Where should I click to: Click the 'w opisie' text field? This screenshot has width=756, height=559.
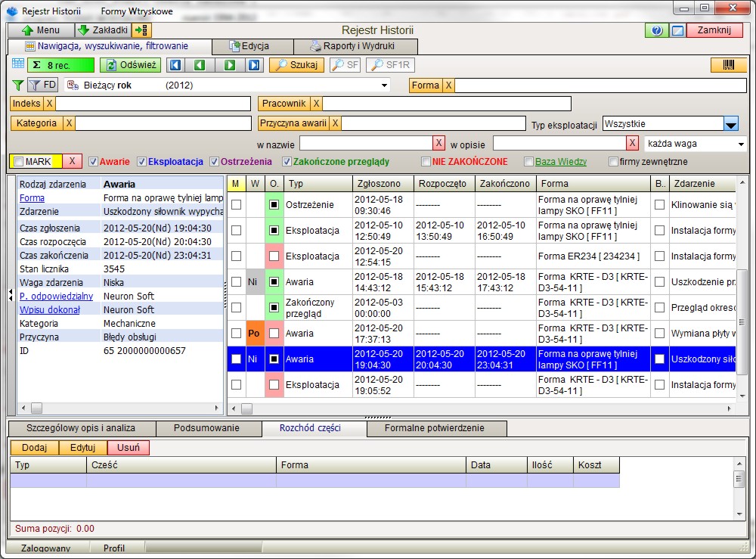tap(559, 143)
